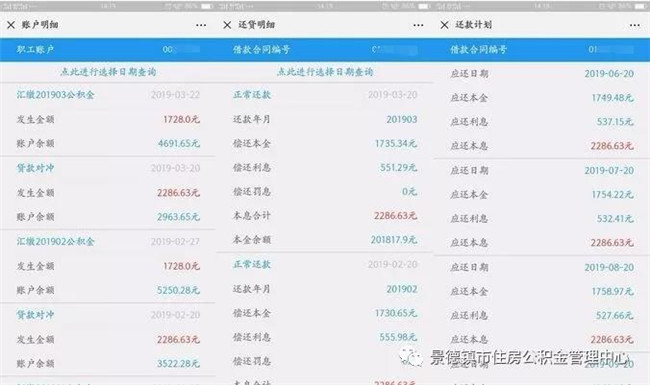Image resolution: width=650 pixels, height=385 pixels.
Task: Select 本金余额 value 201817.9元
Action: [x=394, y=240]
